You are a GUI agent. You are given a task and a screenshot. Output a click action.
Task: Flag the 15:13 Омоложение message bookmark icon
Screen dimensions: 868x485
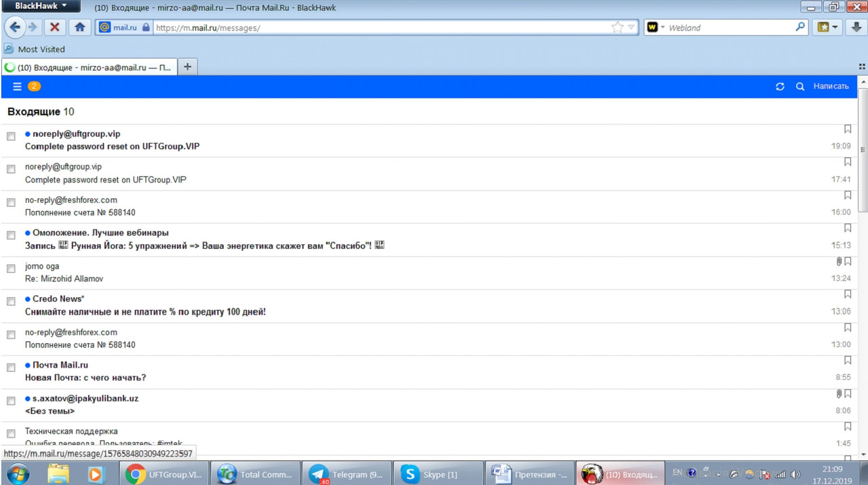[848, 228]
